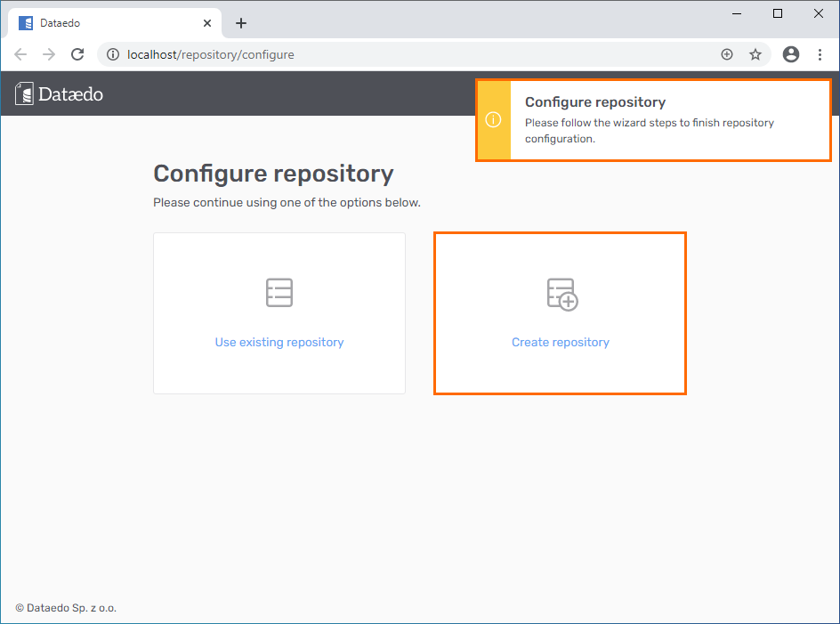Click the create repository table-plus icon

(x=561, y=294)
